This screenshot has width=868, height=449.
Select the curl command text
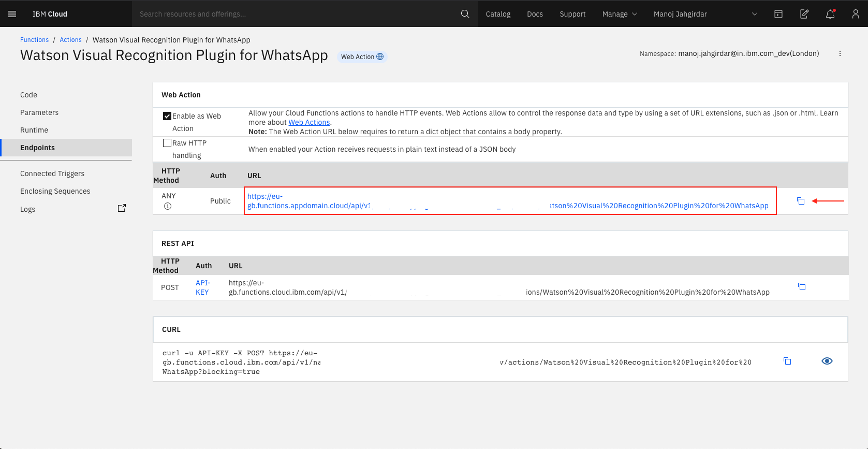point(457,363)
